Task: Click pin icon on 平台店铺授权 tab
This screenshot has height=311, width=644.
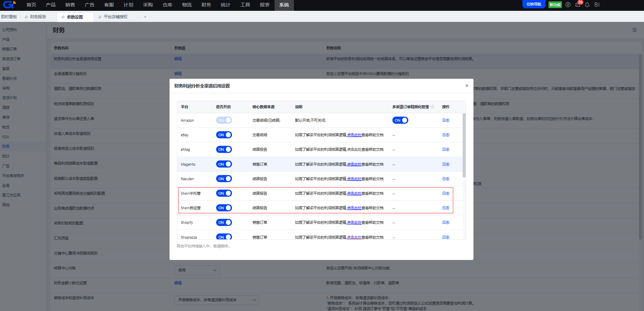Action: click(x=100, y=17)
